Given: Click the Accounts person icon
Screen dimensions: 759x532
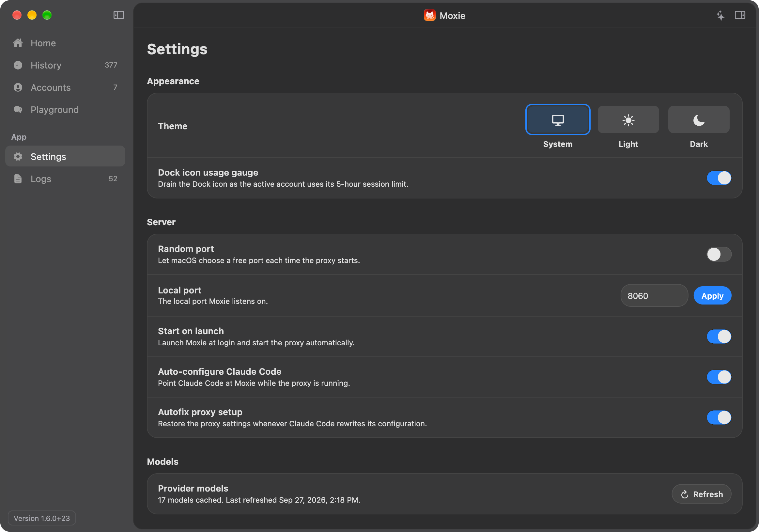Looking at the screenshot, I should 18,87.
